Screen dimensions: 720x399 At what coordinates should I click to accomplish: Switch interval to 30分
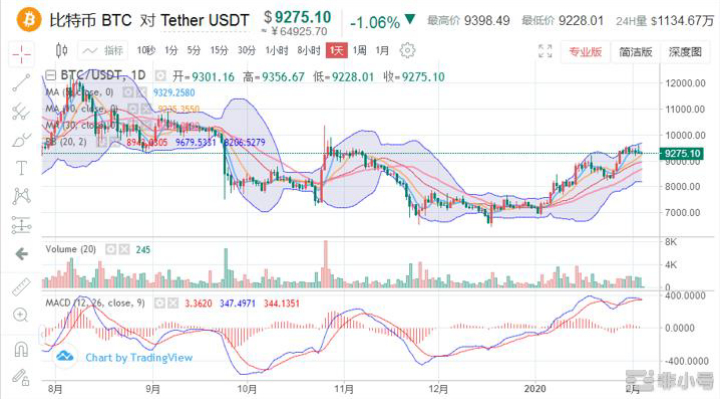pyautogui.click(x=247, y=51)
